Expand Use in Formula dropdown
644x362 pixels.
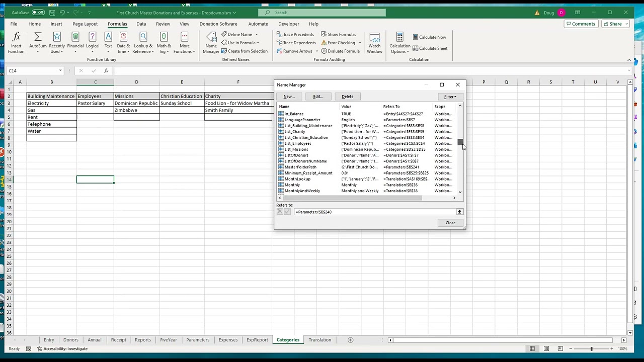coord(258,43)
